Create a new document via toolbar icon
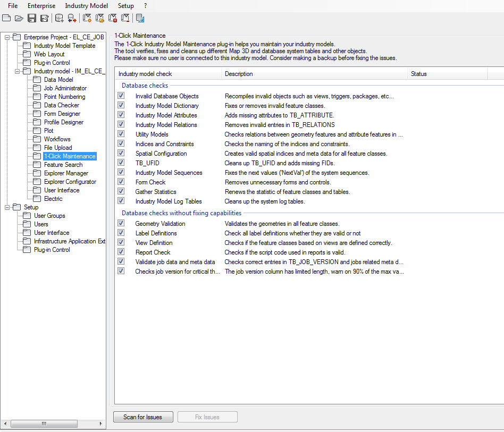Image resolution: width=504 pixels, height=432 pixels. point(6,18)
